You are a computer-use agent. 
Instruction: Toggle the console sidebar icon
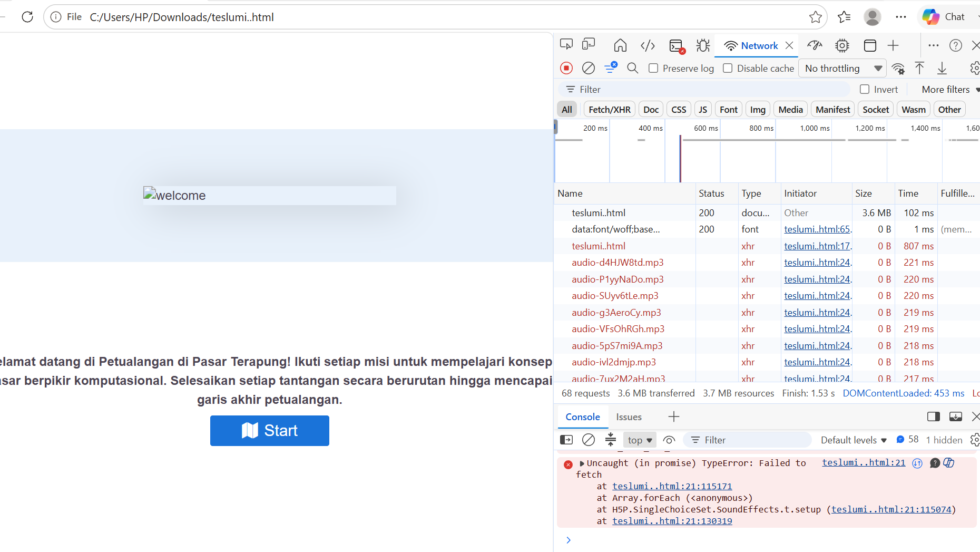point(566,440)
